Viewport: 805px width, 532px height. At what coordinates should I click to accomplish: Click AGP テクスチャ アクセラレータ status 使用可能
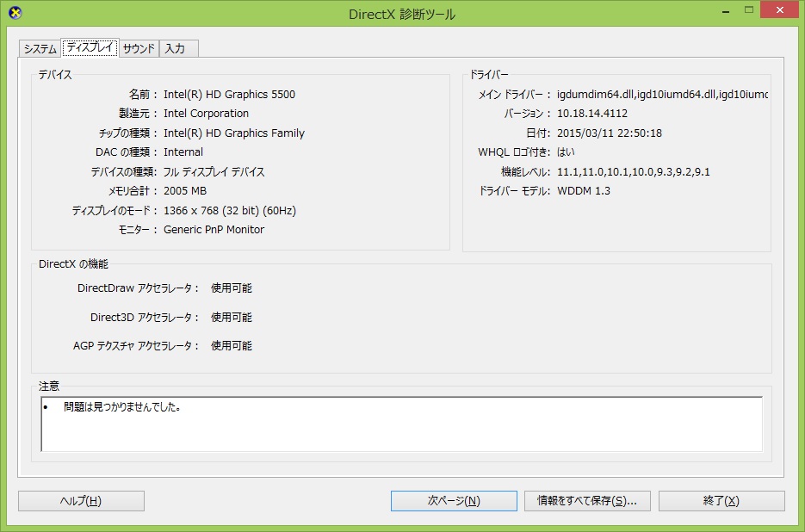pos(231,345)
